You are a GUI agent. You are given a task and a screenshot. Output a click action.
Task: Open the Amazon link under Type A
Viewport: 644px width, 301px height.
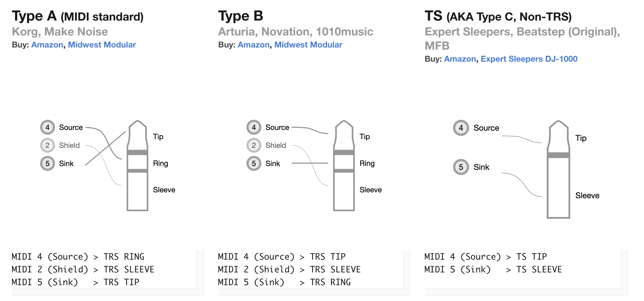[47, 45]
